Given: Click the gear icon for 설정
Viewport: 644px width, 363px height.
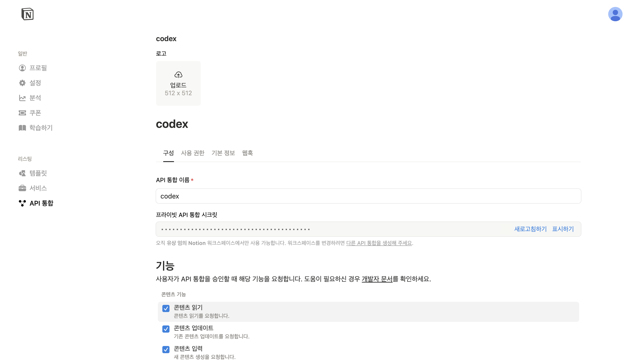Looking at the screenshot, I should (x=22, y=83).
